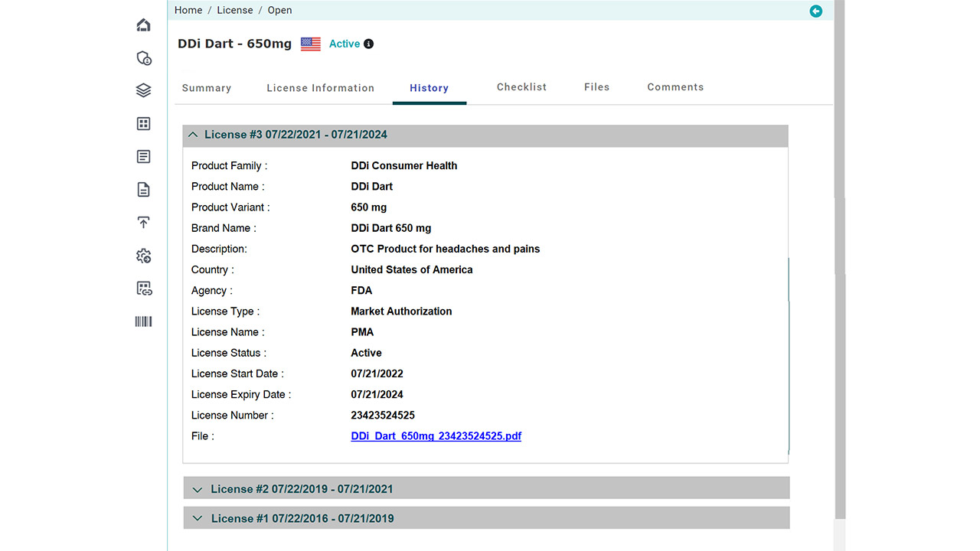980x551 pixels.
Task: Open the DDi_Dart_650mg_23423524525.pdf file link
Action: (436, 436)
